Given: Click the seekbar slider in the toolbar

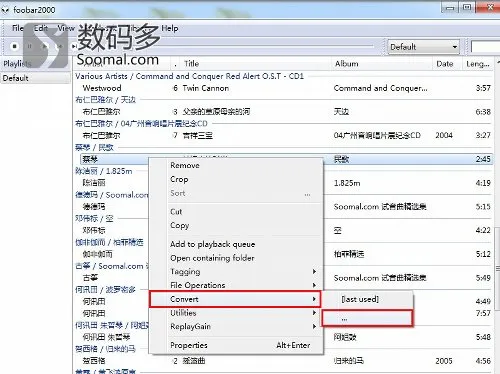Looking at the screenshot, I should 227,46.
